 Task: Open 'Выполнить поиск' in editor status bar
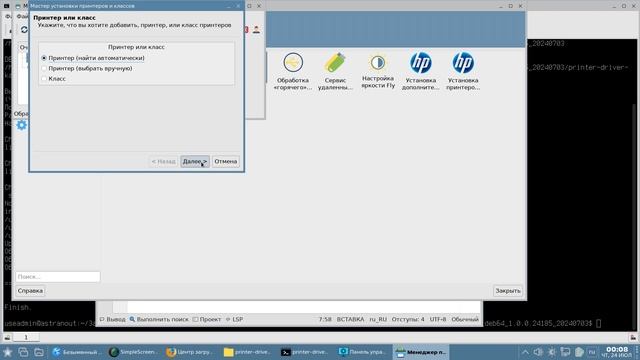coord(159,319)
